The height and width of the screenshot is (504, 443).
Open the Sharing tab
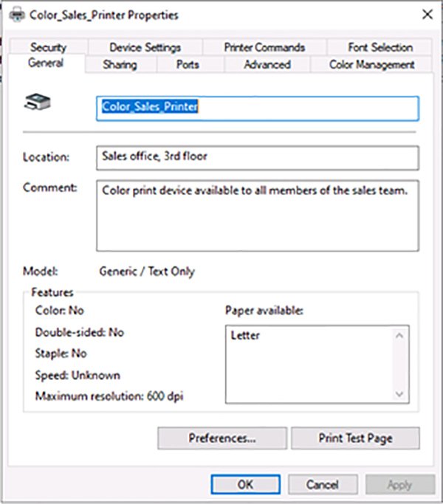120,65
